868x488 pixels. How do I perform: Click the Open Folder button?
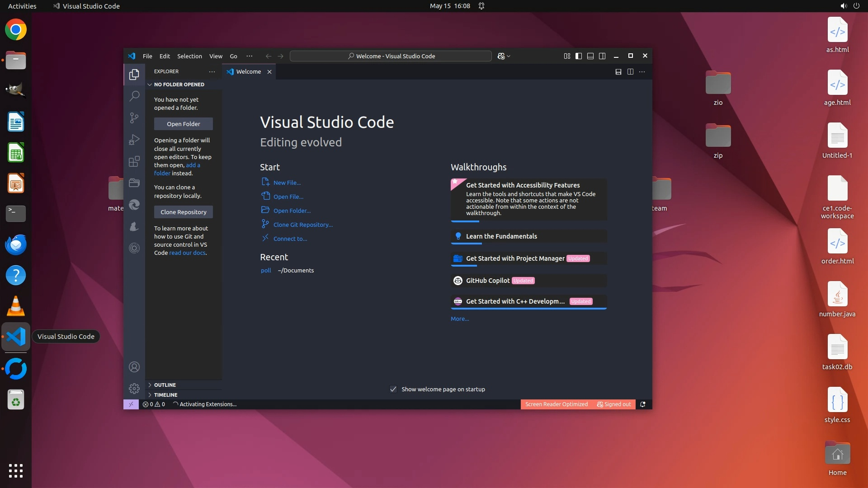click(183, 124)
